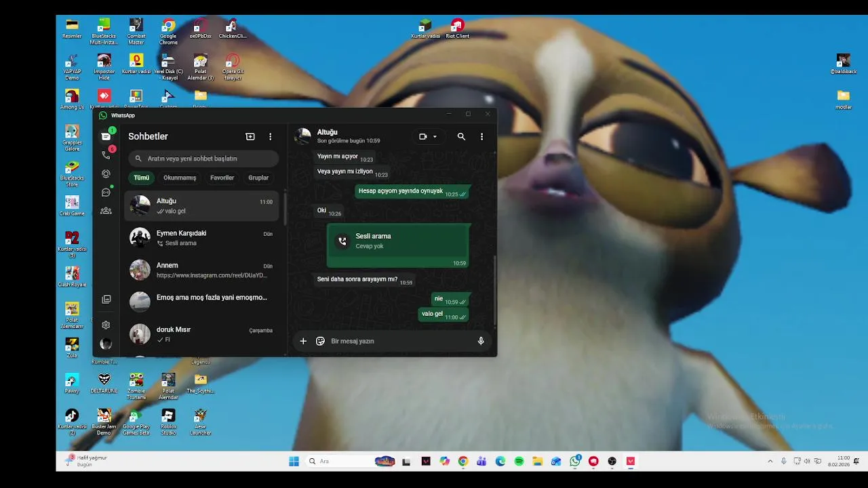
Task: Open the emoji picker
Action: [x=320, y=341]
